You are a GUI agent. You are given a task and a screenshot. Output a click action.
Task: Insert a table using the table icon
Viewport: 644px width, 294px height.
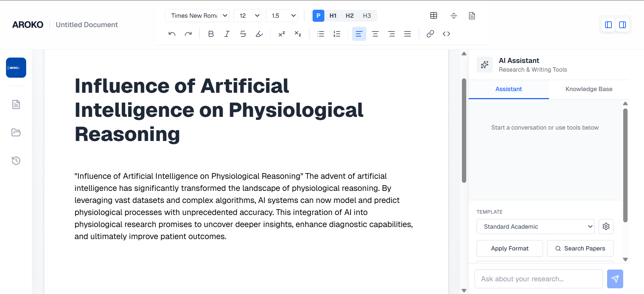(434, 16)
